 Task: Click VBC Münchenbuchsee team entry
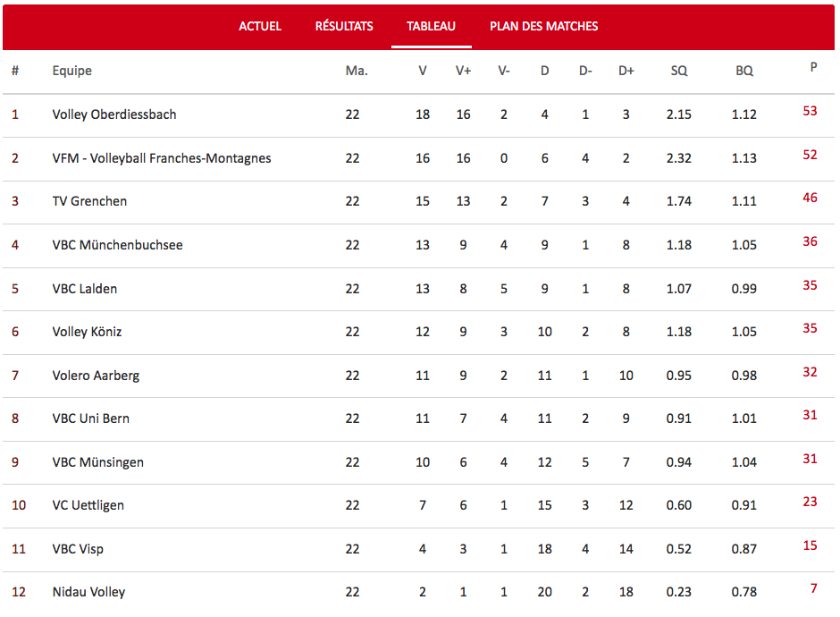[117, 245]
